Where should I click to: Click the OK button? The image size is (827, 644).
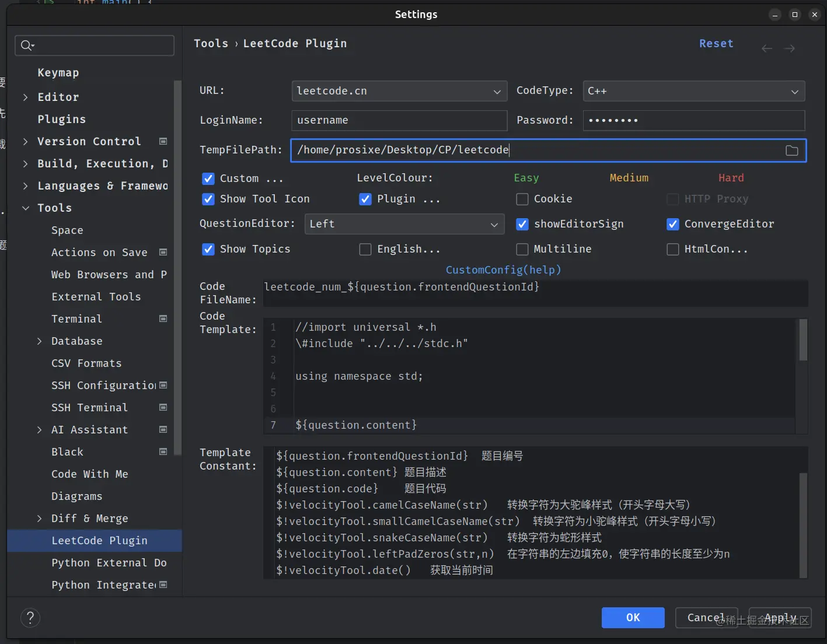click(633, 618)
